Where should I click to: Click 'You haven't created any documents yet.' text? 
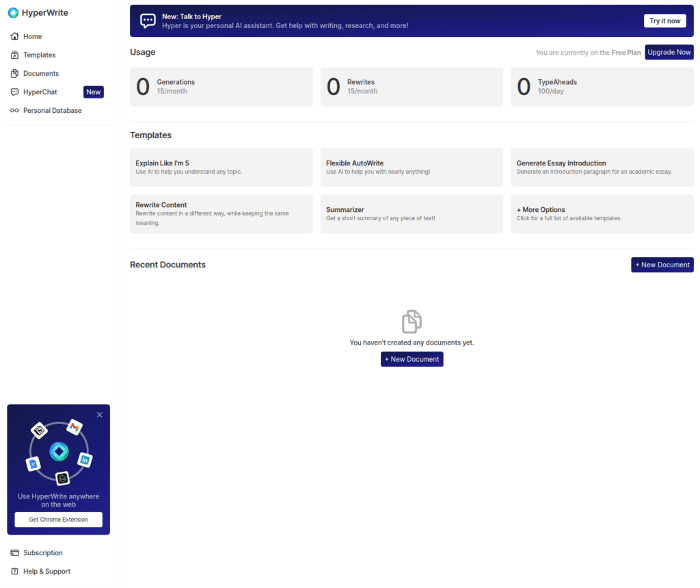point(412,343)
